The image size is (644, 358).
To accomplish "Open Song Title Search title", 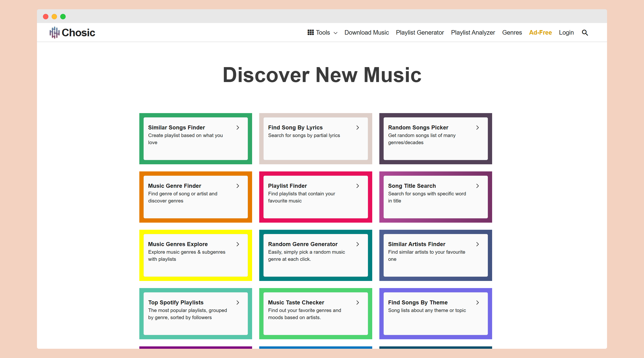I will point(412,186).
